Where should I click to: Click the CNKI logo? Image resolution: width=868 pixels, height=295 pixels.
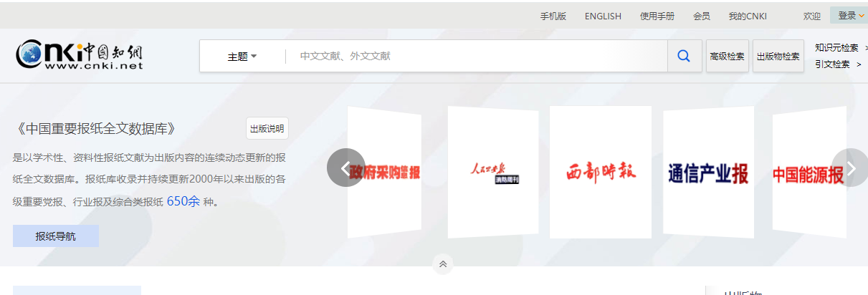coord(80,55)
